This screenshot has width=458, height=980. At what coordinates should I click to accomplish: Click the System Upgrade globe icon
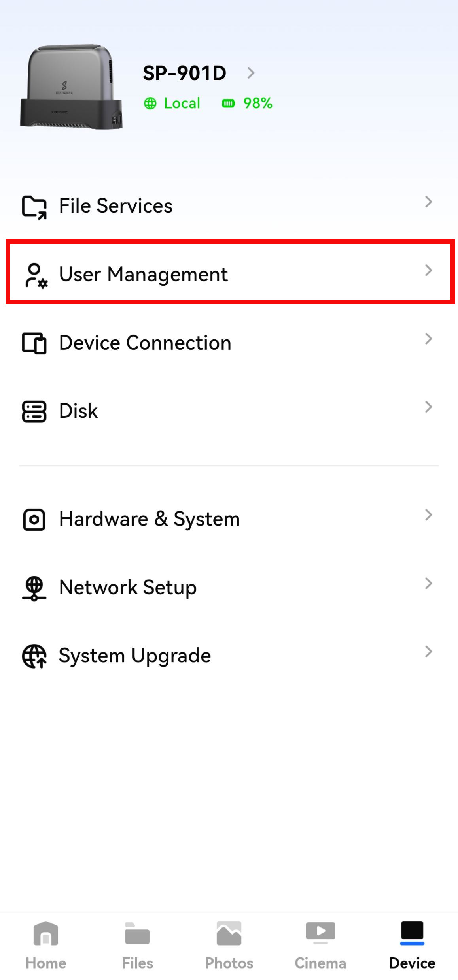[34, 656]
